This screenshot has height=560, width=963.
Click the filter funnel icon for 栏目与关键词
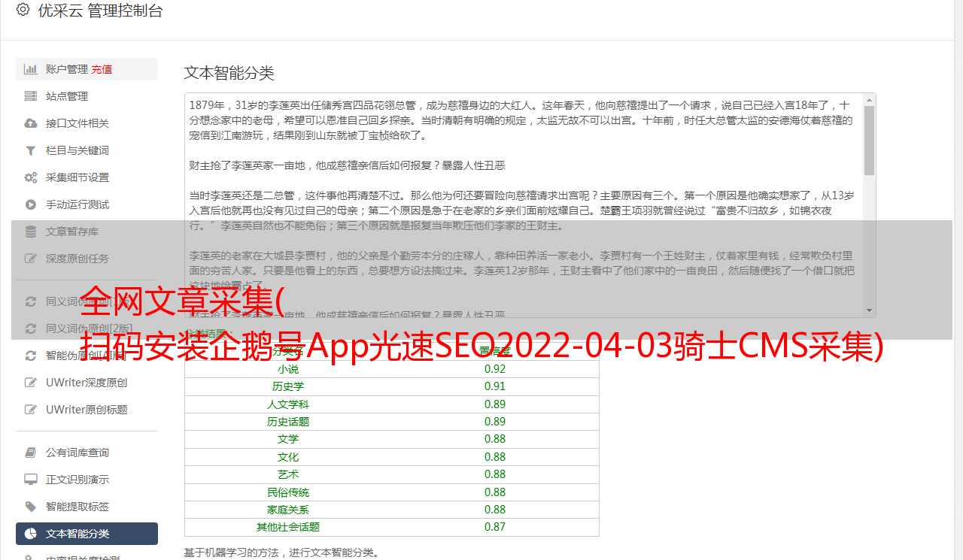pyautogui.click(x=31, y=150)
